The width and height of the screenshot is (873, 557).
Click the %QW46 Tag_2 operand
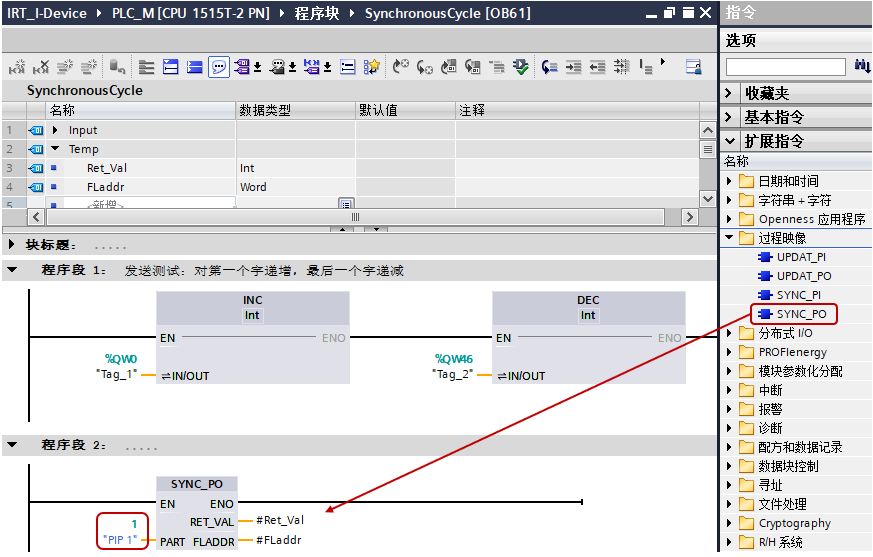pyautogui.click(x=453, y=367)
